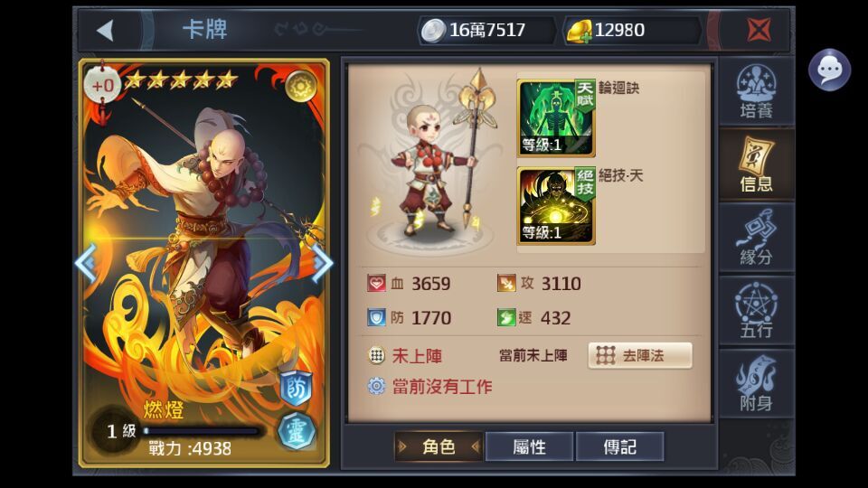The image size is (868, 488).
Task: Open the 培養 cultivation panel
Action: 756,91
